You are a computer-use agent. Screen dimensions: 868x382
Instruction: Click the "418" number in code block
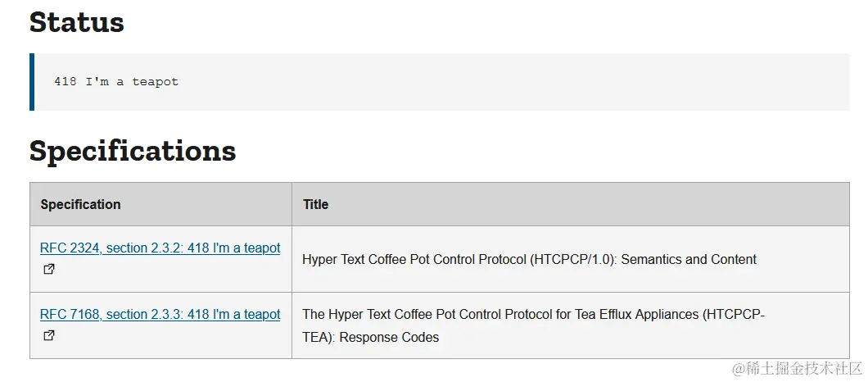(66, 82)
